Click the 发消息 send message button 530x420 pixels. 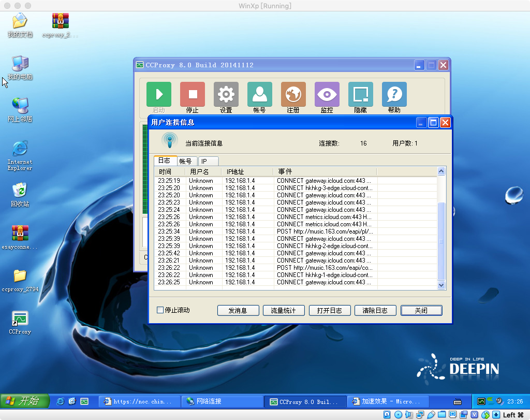tap(238, 310)
